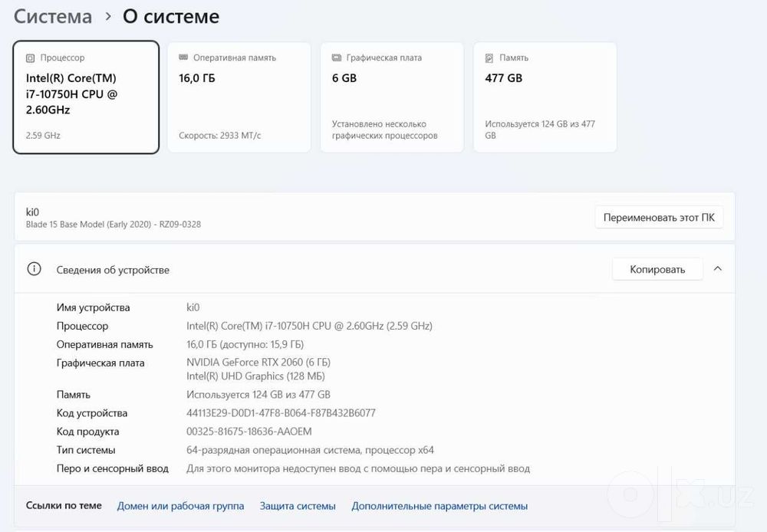The width and height of the screenshot is (767, 532).
Task: Click the RAM memory icon
Action: pos(183,57)
